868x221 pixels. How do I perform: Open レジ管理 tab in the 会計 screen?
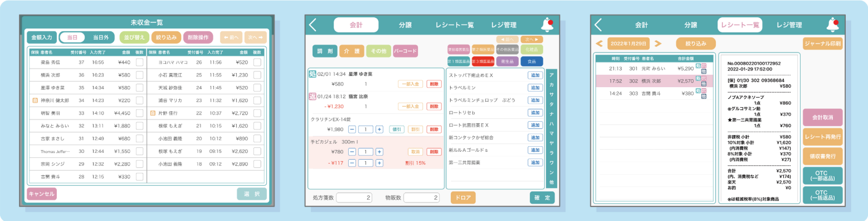click(504, 25)
